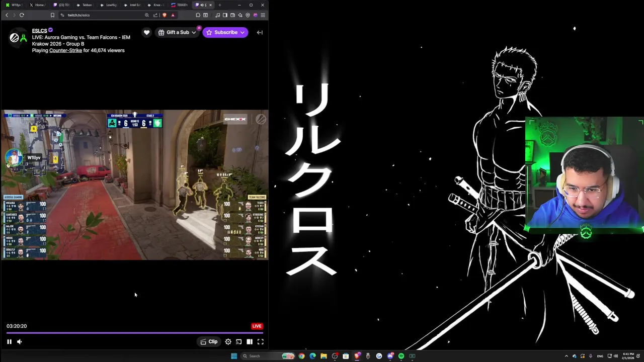Image resolution: width=644 pixels, height=362 pixels.
Task: Open the green Xbox Game Bar taskbar icon
Action: point(412,356)
